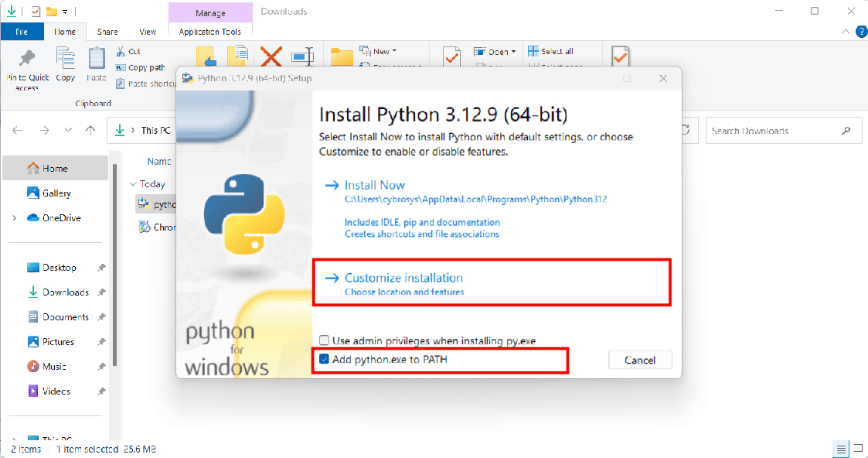Click the Paste shortcut option
The image size is (868, 458).
(x=145, y=84)
